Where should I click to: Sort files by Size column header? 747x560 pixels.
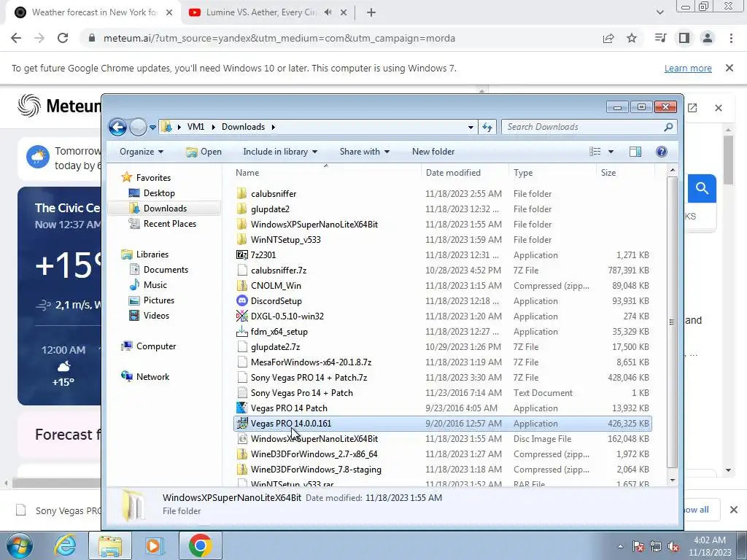pos(625,172)
